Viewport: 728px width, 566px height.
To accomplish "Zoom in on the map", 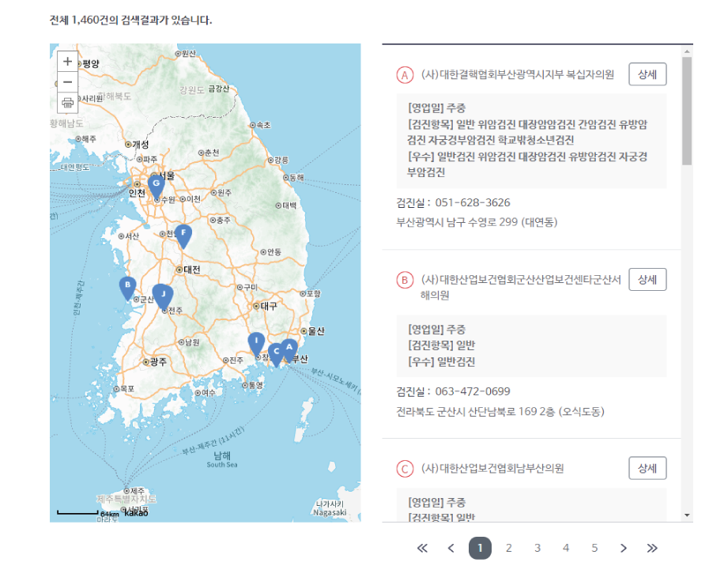I will pos(67,61).
